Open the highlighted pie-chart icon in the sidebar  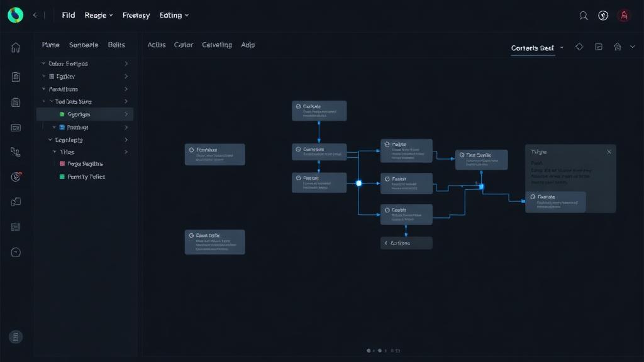tap(16, 177)
